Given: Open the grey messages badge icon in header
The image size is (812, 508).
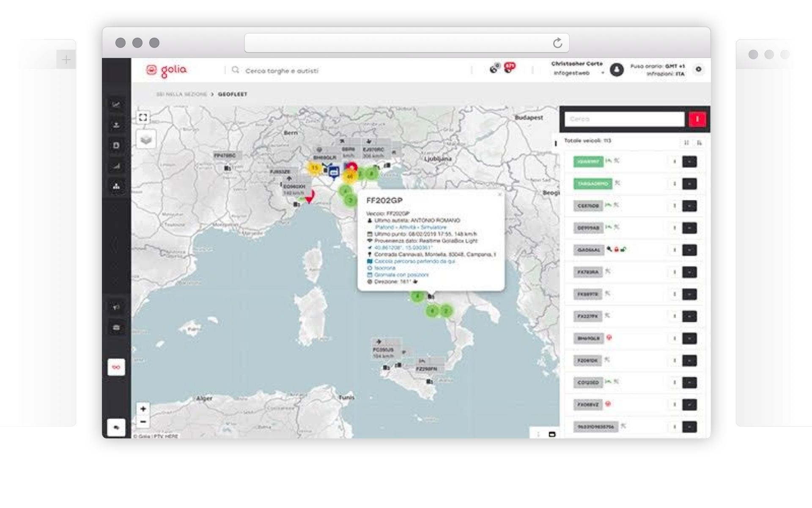Looking at the screenshot, I should [494, 68].
